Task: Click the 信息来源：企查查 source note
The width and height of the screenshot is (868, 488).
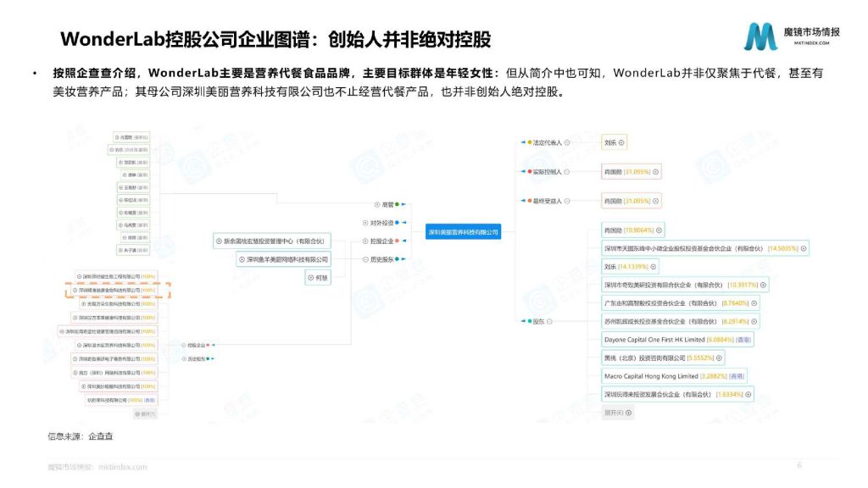Action: point(81,436)
